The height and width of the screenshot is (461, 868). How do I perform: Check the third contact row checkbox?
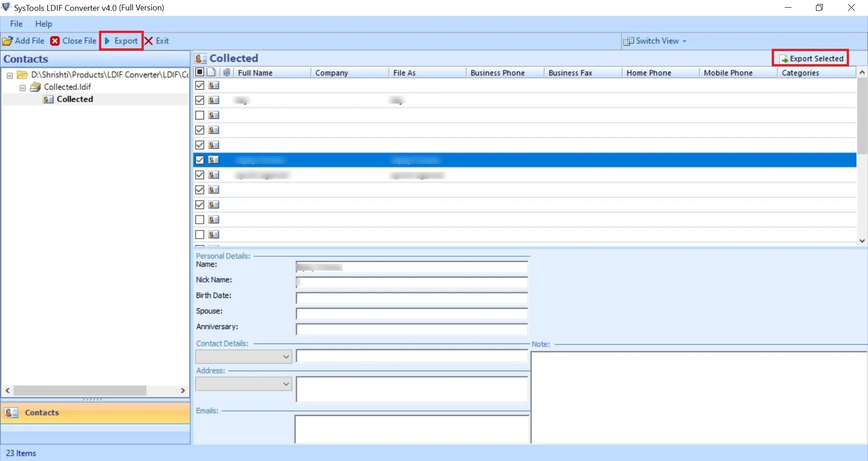coord(199,115)
